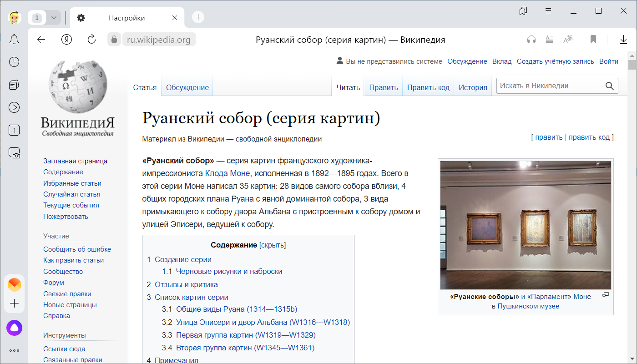Viewport: 637px width, 364px height.
Task: Add an app to sidebar with plus
Action: coord(14,303)
